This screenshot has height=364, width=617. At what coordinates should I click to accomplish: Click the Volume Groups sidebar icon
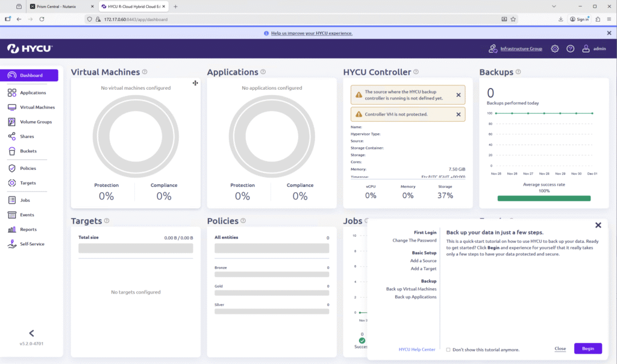(12, 122)
